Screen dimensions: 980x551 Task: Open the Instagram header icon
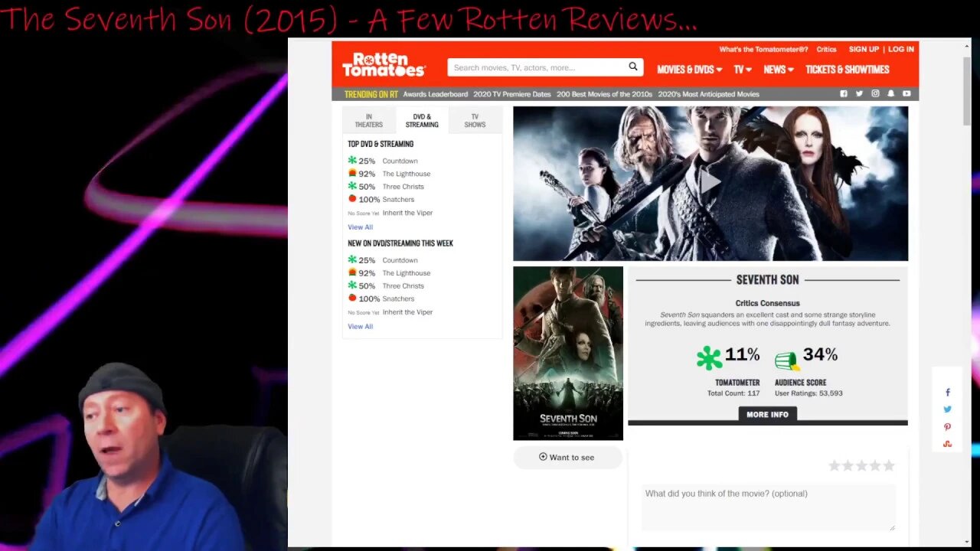point(875,93)
